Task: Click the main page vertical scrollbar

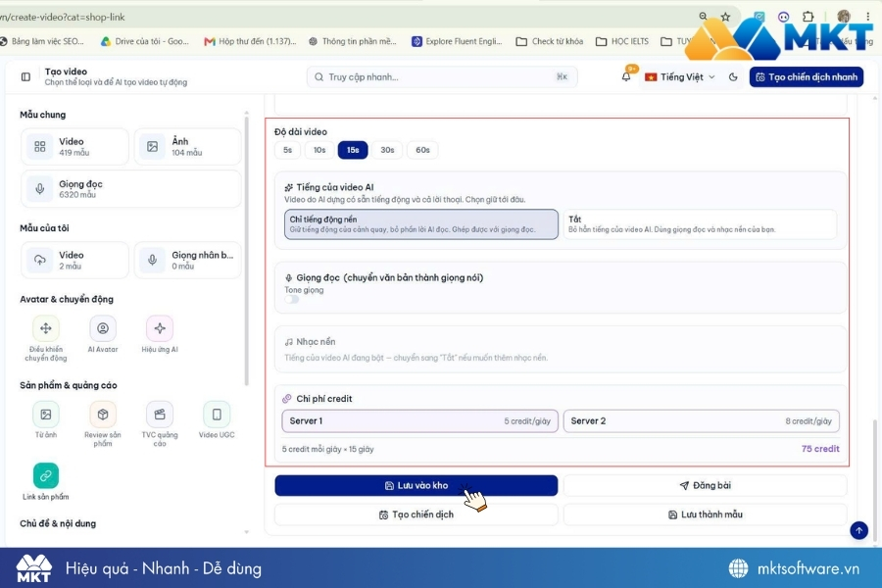Action: (875, 480)
